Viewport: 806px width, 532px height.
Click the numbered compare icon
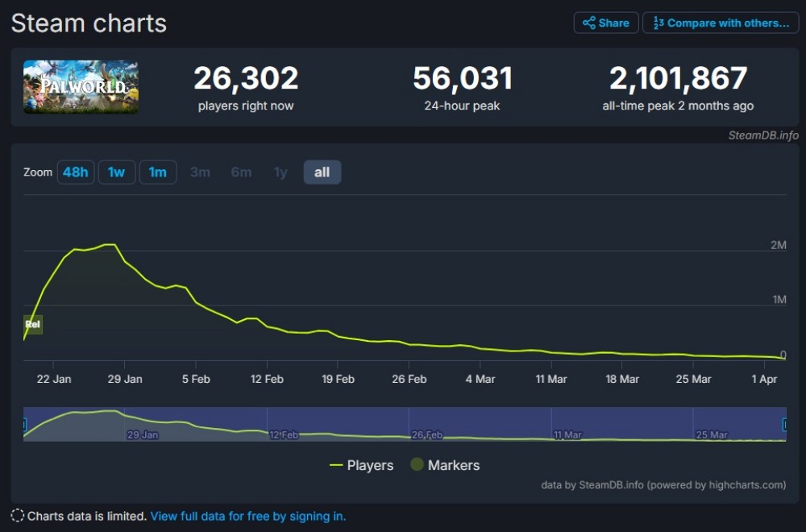tap(659, 23)
